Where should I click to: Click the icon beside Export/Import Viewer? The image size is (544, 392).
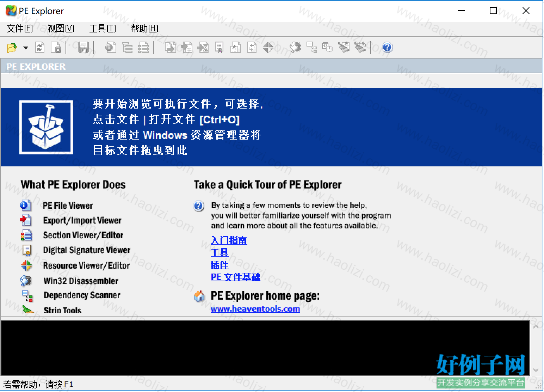tap(26, 220)
